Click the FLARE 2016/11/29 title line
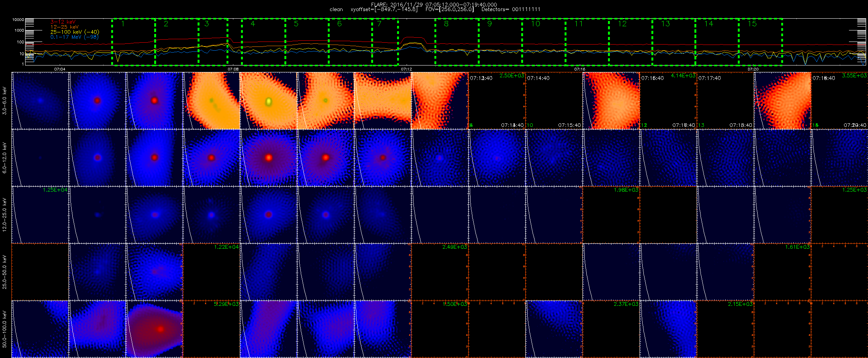Image resolution: width=868 pixels, height=358 pixels. (x=434, y=5)
